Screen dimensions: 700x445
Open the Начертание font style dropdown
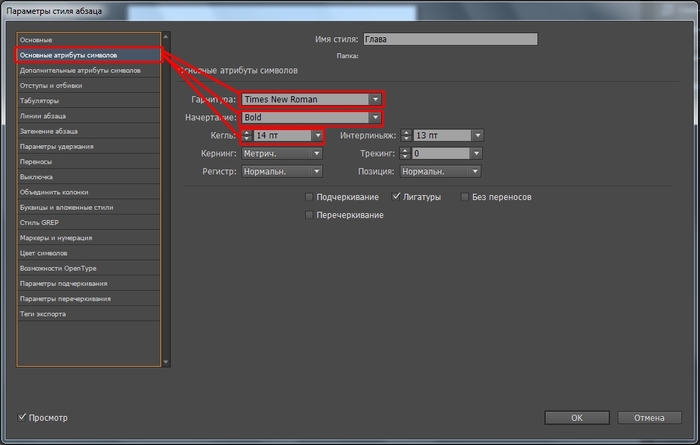pyautogui.click(x=375, y=117)
